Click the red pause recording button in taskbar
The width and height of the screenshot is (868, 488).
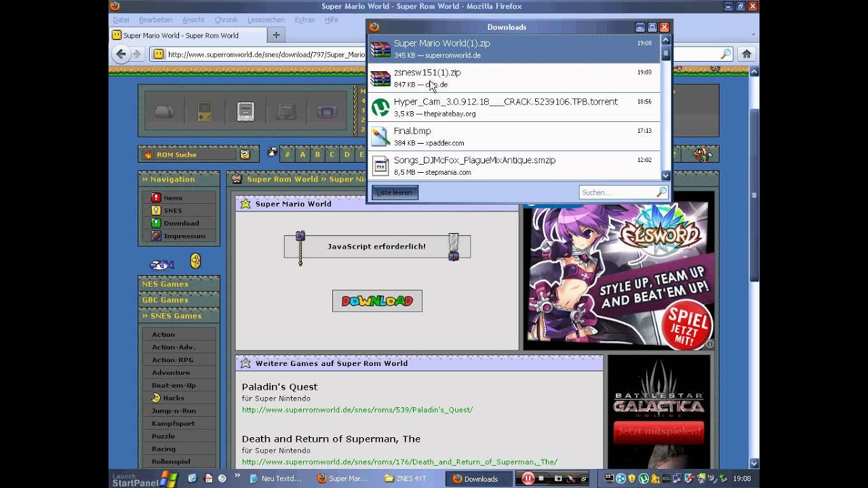(528, 479)
